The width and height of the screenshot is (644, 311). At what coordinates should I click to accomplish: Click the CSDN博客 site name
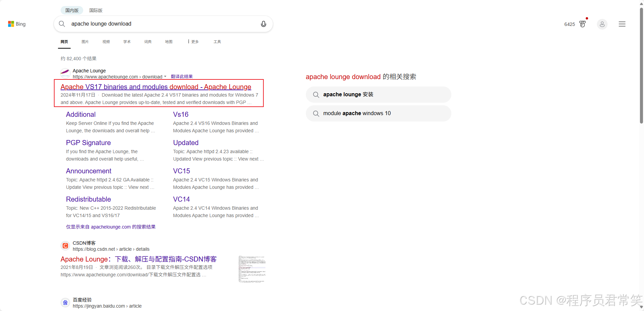point(84,243)
